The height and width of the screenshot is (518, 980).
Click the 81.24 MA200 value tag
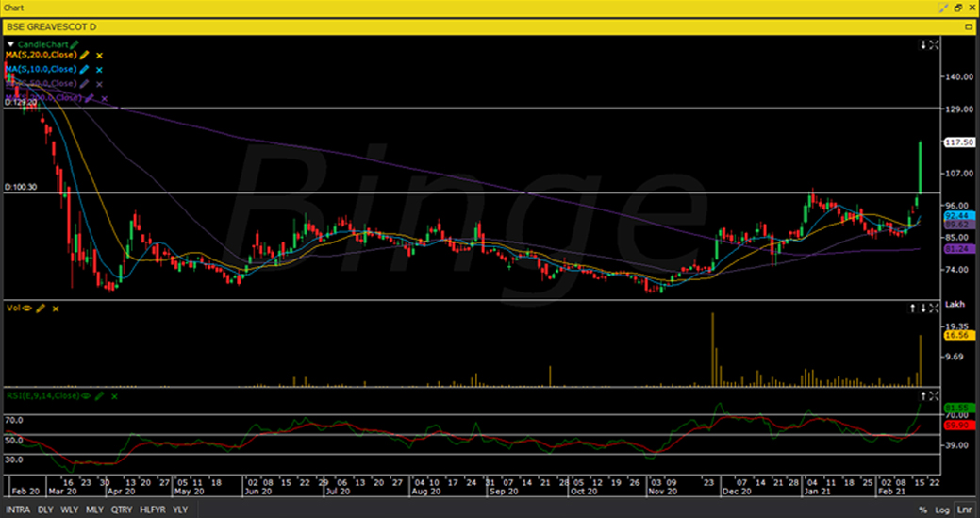(x=958, y=249)
